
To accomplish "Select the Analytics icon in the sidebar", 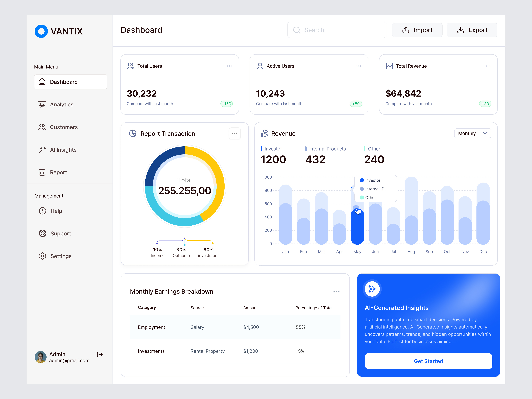I will pyautogui.click(x=42, y=104).
